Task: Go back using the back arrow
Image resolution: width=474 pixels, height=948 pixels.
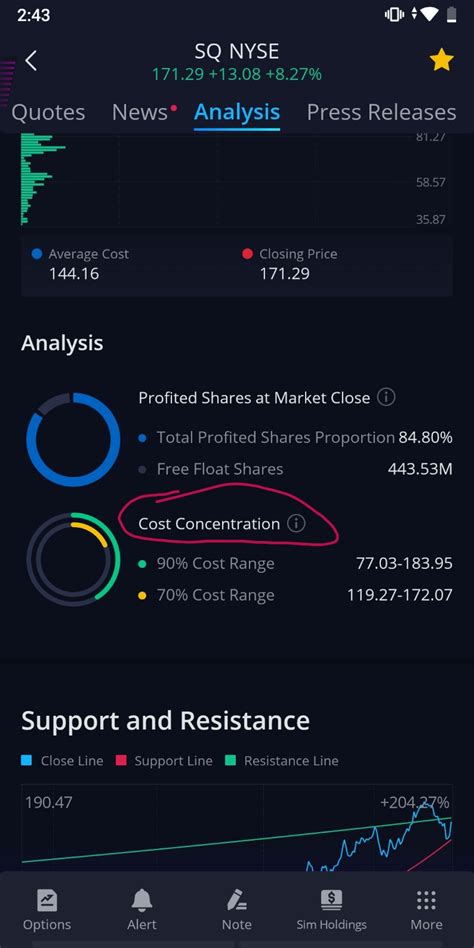Action: (x=31, y=60)
